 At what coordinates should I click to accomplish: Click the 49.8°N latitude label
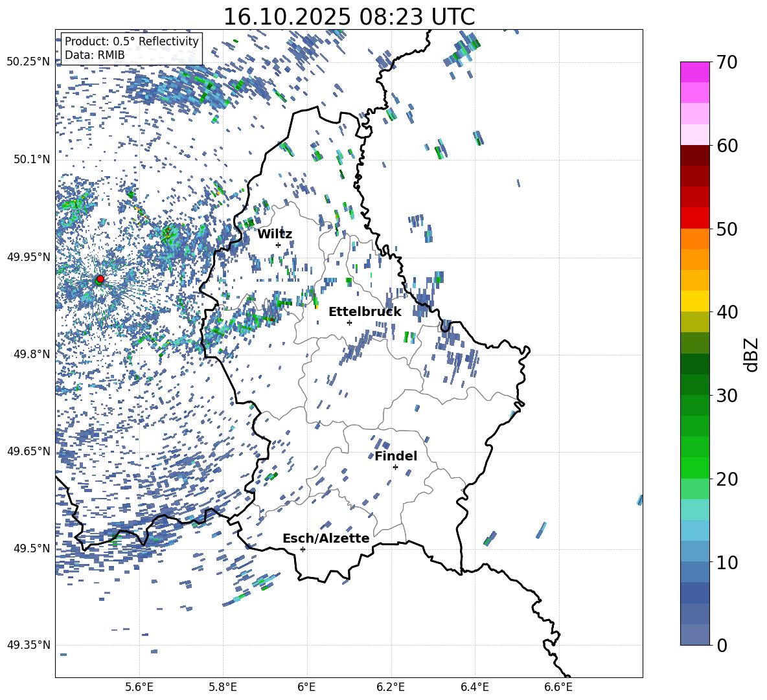31,354
